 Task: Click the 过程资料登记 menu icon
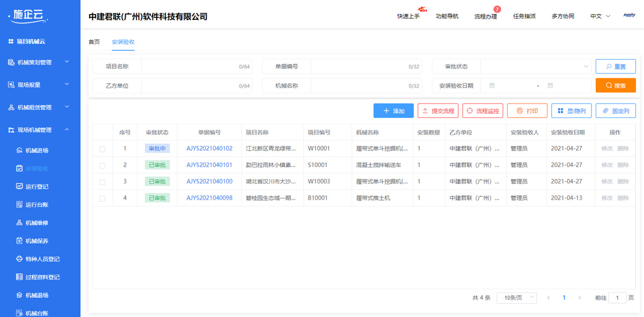pos(19,277)
